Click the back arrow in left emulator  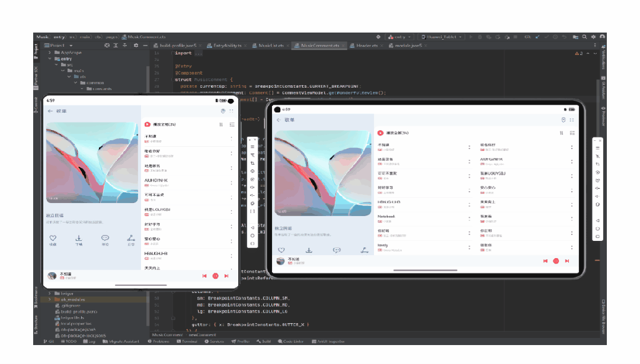(50, 111)
